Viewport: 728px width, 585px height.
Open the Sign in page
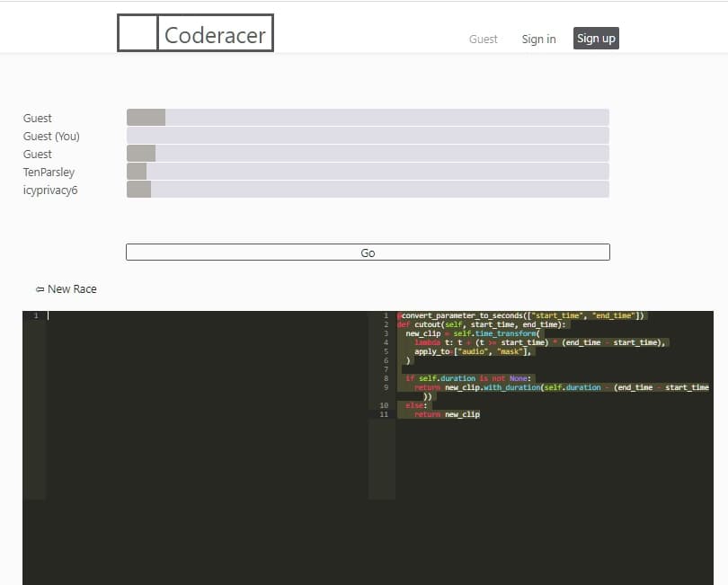click(538, 39)
